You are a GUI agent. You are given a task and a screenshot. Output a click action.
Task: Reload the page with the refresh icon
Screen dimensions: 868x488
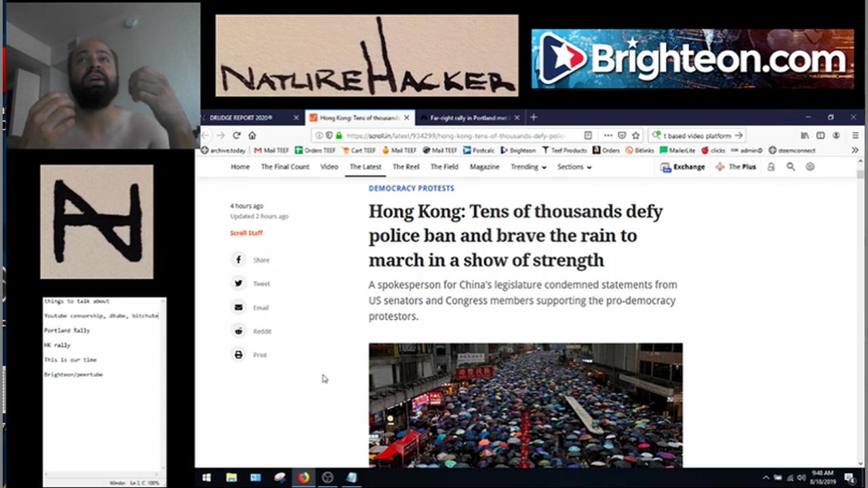(x=237, y=136)
